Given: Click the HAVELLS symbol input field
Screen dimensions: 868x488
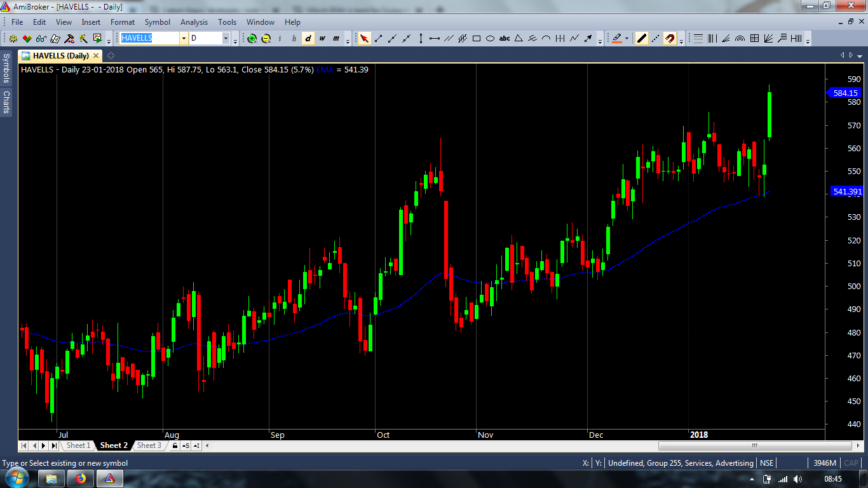Looking at the screenshot, I should (150, 38).
